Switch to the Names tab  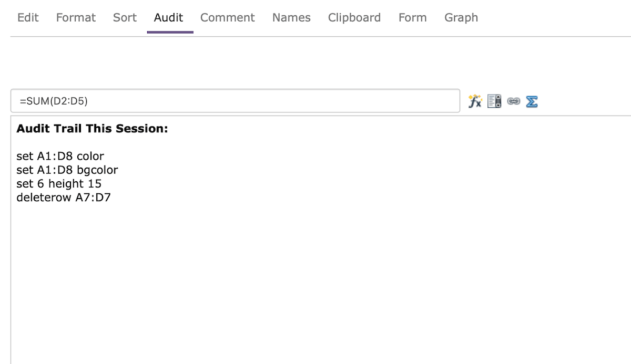click(291, 17)
